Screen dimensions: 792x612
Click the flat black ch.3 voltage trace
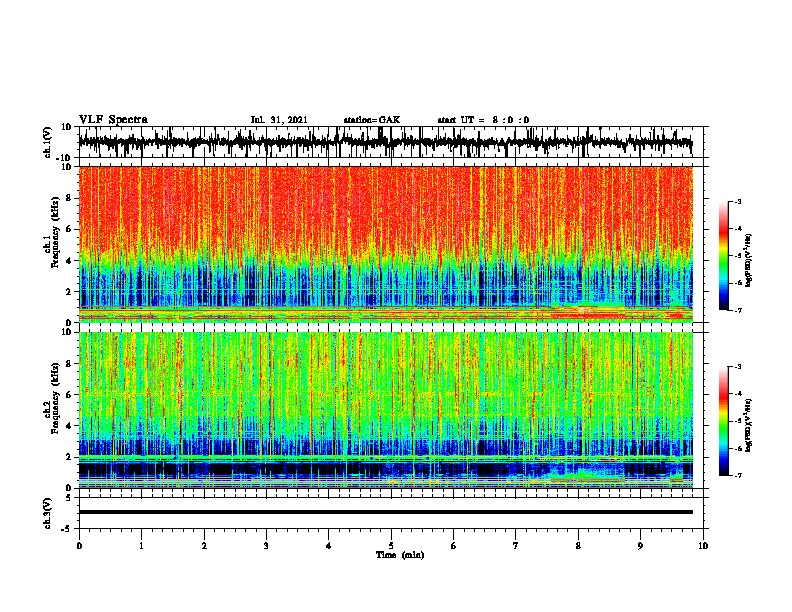[x=385, y=512]
